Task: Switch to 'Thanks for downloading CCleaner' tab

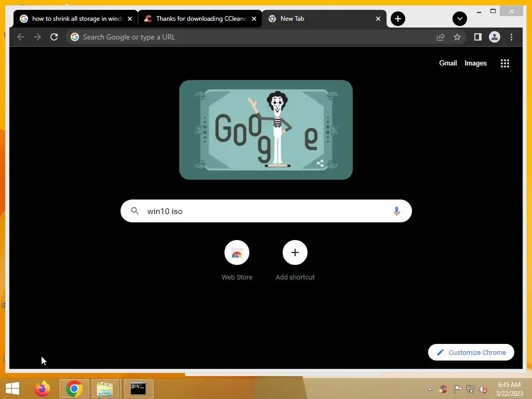Action: (x=199, y=19)
